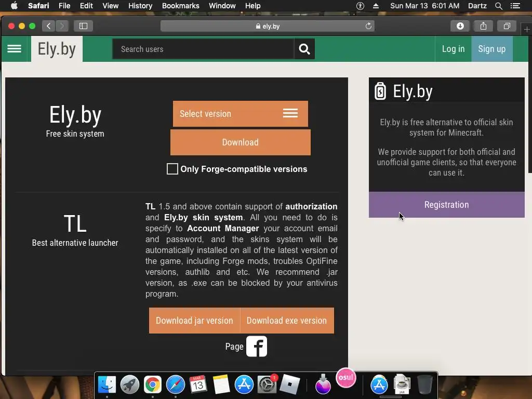The width and height of the screenshot is (532, 399).
Task: Focus the Search users field
Action: [x=204, y=49]
